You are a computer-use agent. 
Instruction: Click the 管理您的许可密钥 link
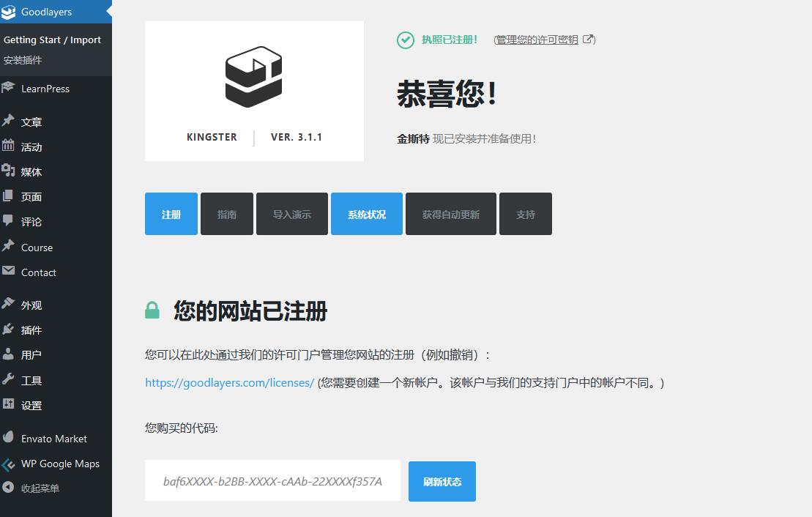[537, 40]
